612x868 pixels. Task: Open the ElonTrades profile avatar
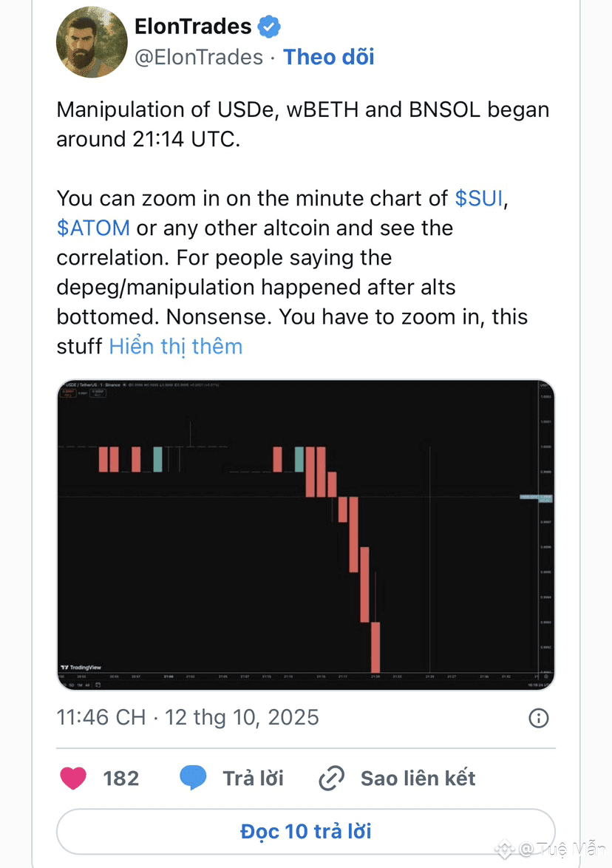pos(92,42)
